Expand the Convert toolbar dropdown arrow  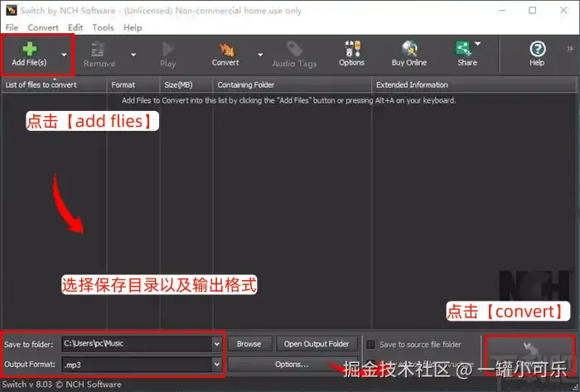[260, 55]
